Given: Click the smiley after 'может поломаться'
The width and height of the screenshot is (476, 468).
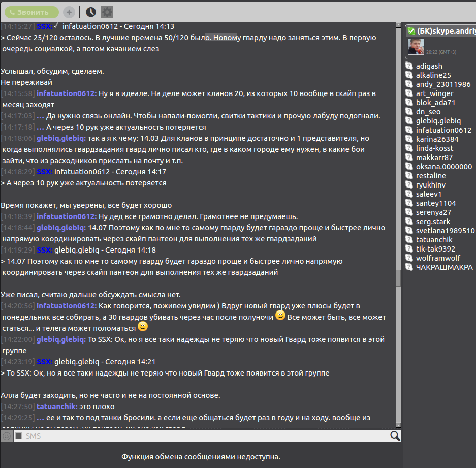Looking at the screenshot, I should click(x=143, y=326).
